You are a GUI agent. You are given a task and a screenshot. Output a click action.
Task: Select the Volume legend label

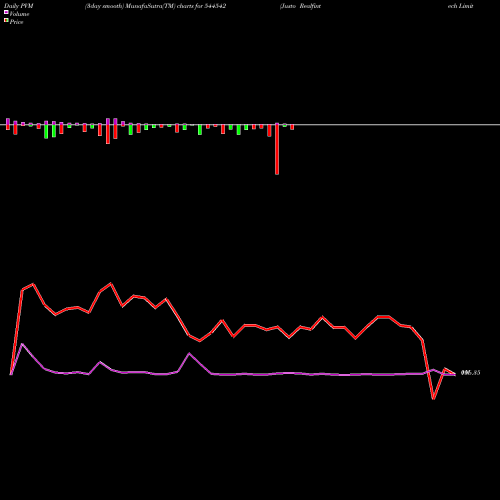[19, 14]
